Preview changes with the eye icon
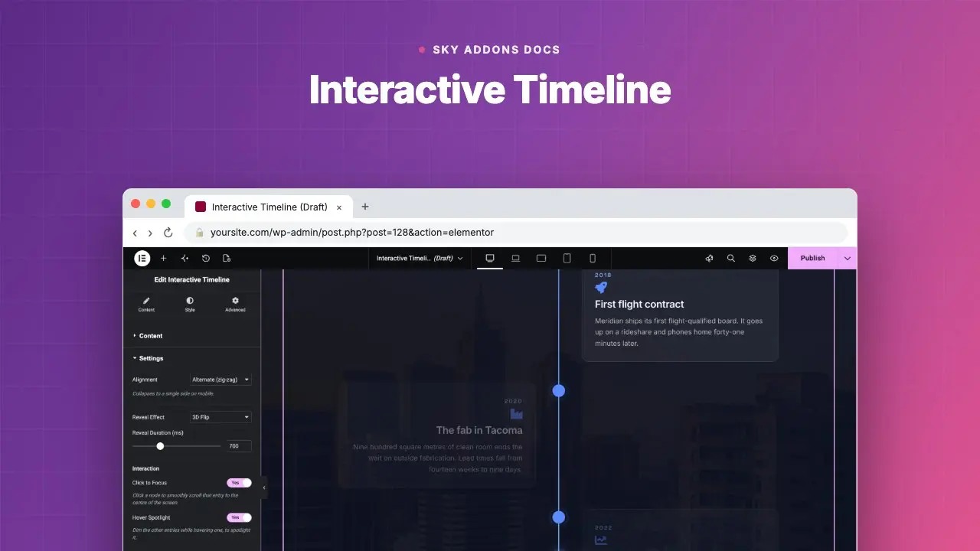Viewport: 980px width, 551px height. (774, 258)
